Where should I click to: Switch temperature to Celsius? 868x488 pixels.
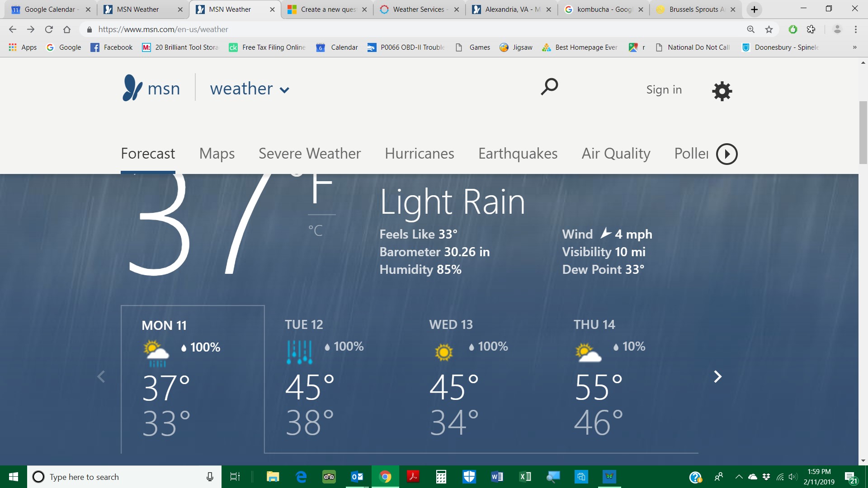click(316, 230)
